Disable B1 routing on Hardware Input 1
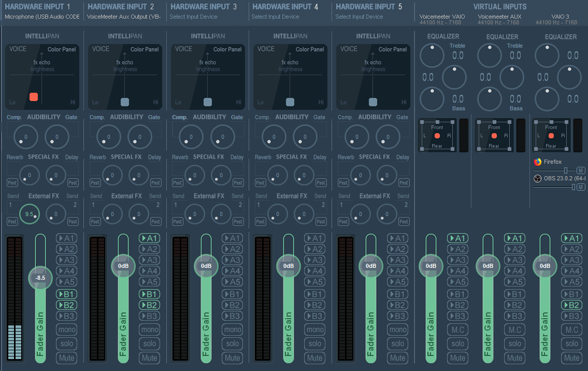 [67, 294]
